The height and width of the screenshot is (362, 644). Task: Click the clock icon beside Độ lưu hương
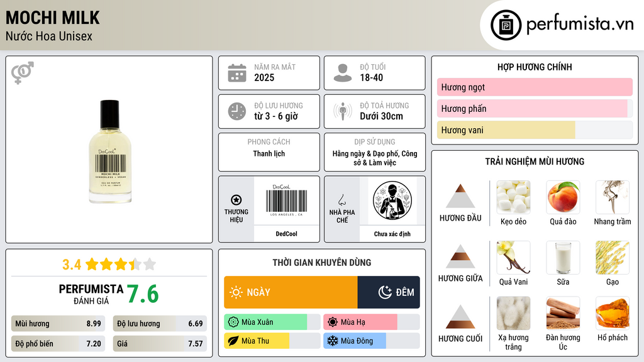(237, 112)
